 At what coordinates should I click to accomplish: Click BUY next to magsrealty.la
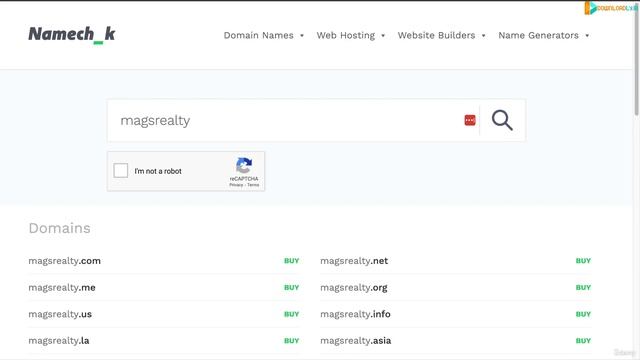[x=291, y=341]
